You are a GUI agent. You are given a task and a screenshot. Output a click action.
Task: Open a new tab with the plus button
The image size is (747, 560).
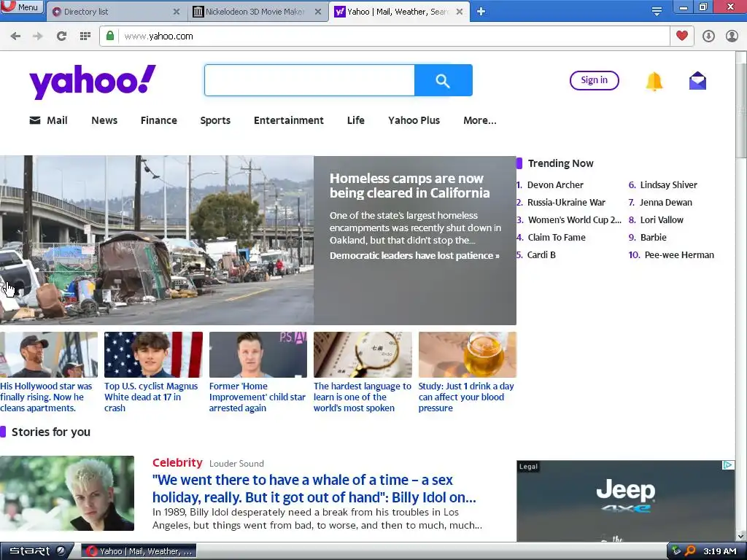[x=481, y=12]
